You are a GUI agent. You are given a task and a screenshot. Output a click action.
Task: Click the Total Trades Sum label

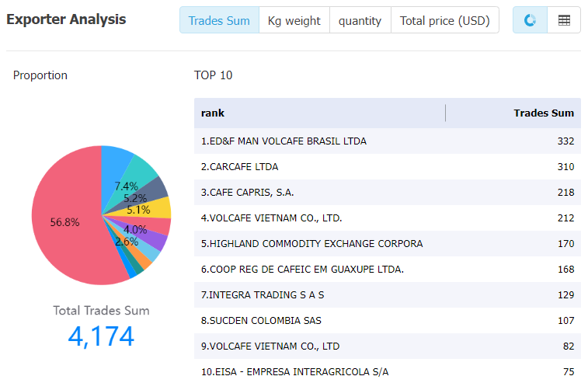click(101, 311)
